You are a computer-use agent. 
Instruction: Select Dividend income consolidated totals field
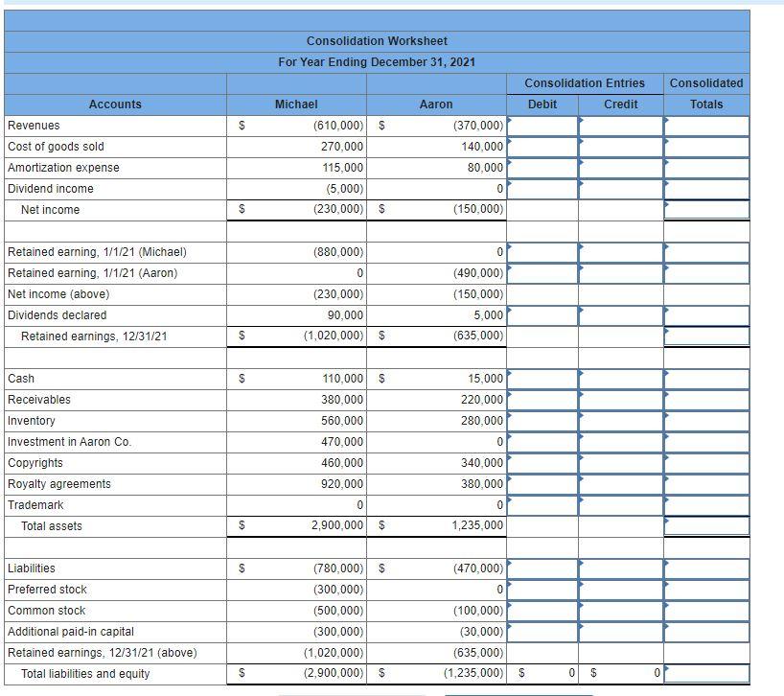706,189
